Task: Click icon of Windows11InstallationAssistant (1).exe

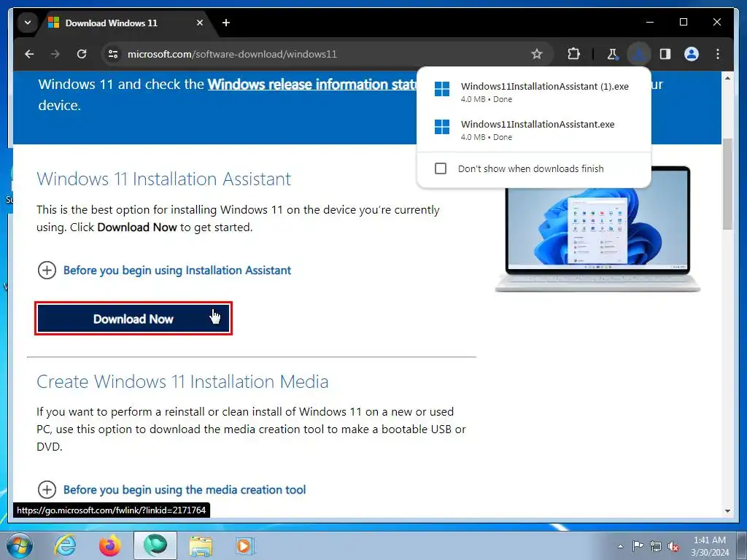Action: point(441,89)
